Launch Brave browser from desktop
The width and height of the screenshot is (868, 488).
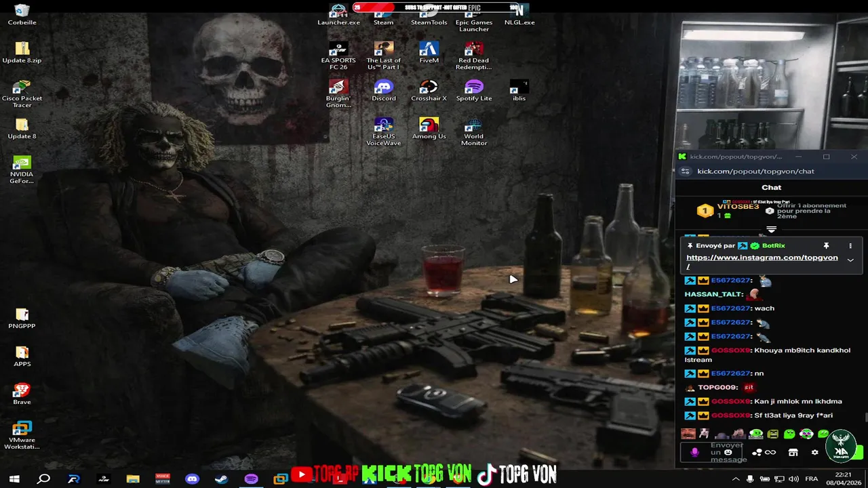[22, 394]
